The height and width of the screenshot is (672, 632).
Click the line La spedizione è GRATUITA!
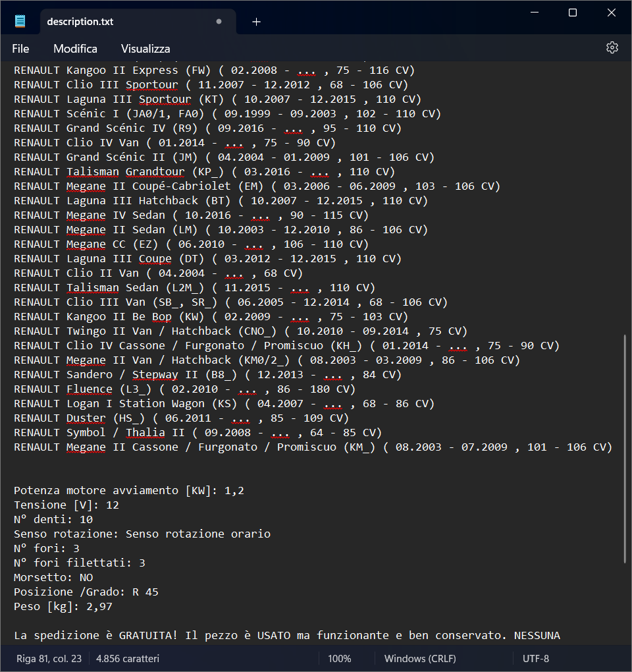pos(287,636)
